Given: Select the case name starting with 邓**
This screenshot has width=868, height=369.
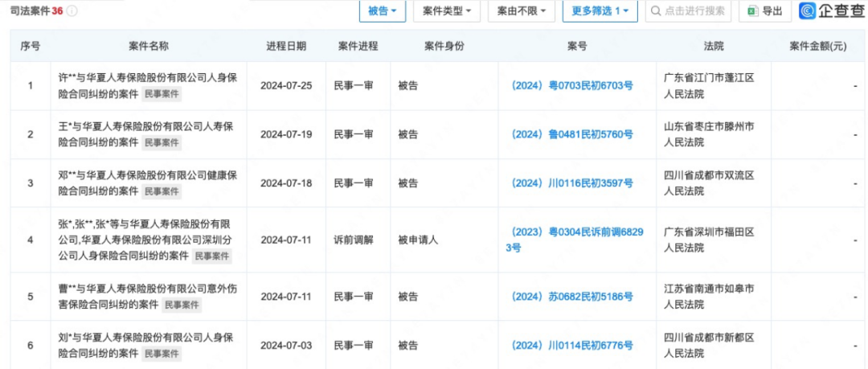Looking at the screenshot, I should pyautogui.click(x=148, y=183).
